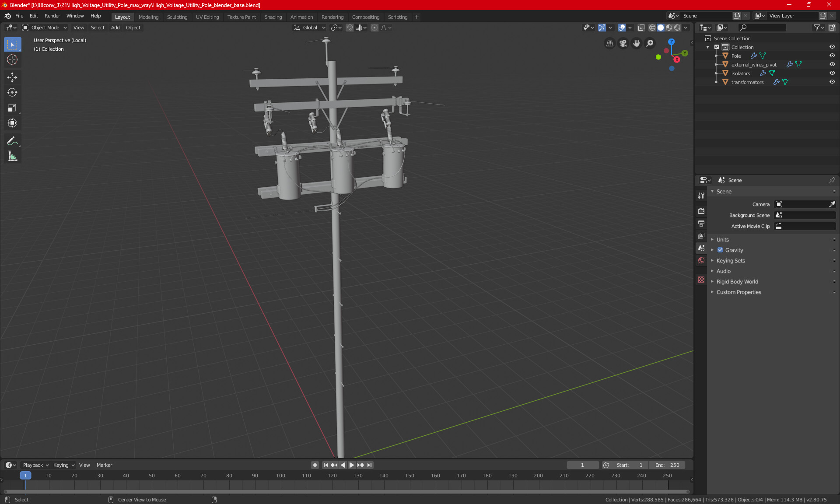The width and height of the screenshot is (840, 504).
Task: Open the File menu
Action: [19, 16]
